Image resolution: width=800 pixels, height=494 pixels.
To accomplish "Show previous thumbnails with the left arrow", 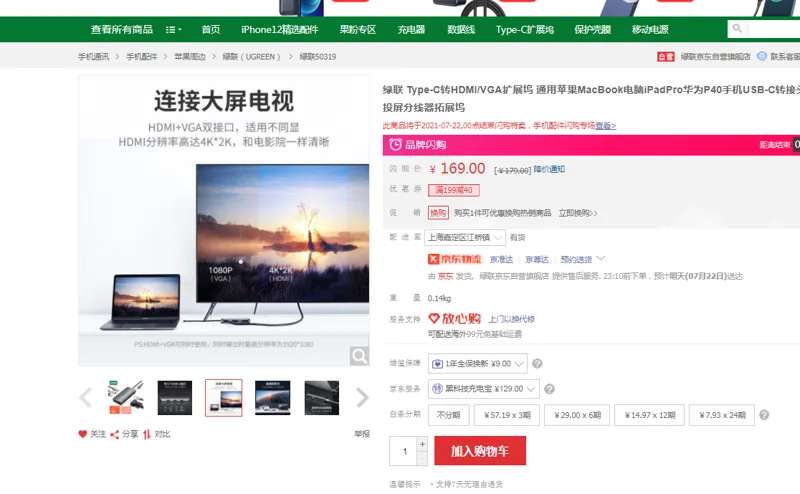I will tap(86, 398).
